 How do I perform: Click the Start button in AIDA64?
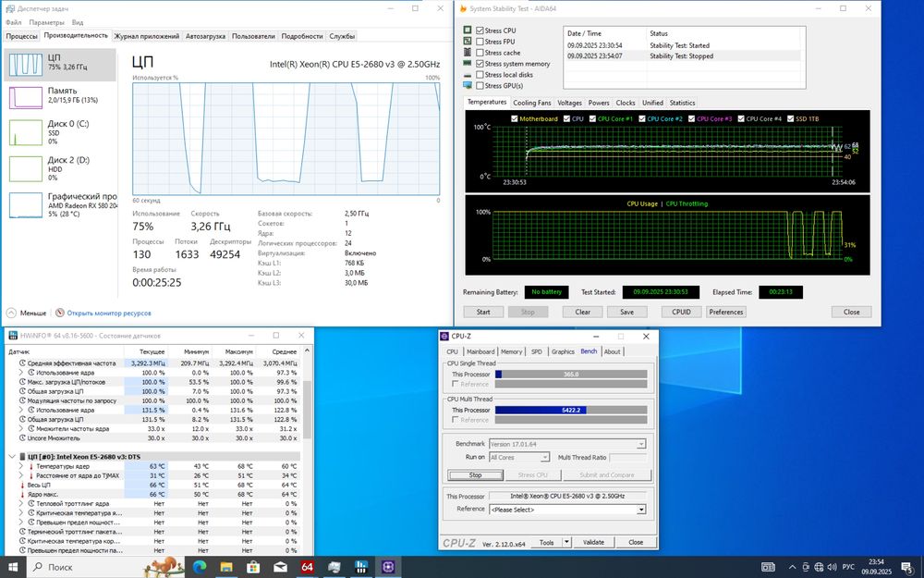[483, 312]
